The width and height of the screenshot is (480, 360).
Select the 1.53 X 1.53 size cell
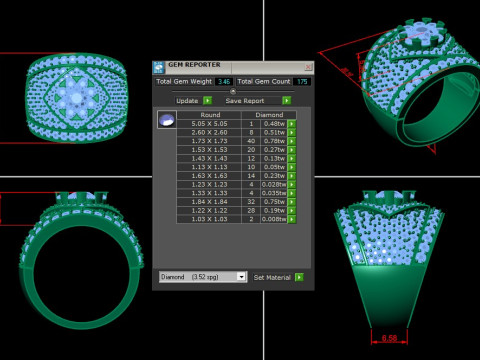[209, 150]
